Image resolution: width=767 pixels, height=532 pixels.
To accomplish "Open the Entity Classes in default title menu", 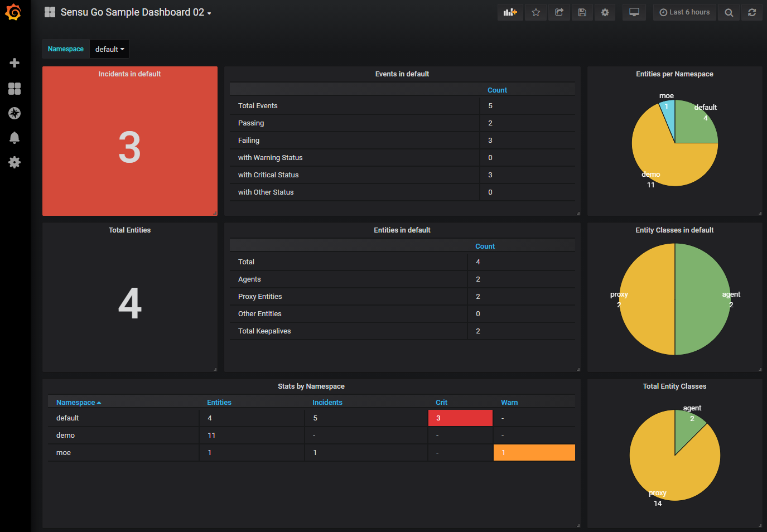I will click(674, 230).
